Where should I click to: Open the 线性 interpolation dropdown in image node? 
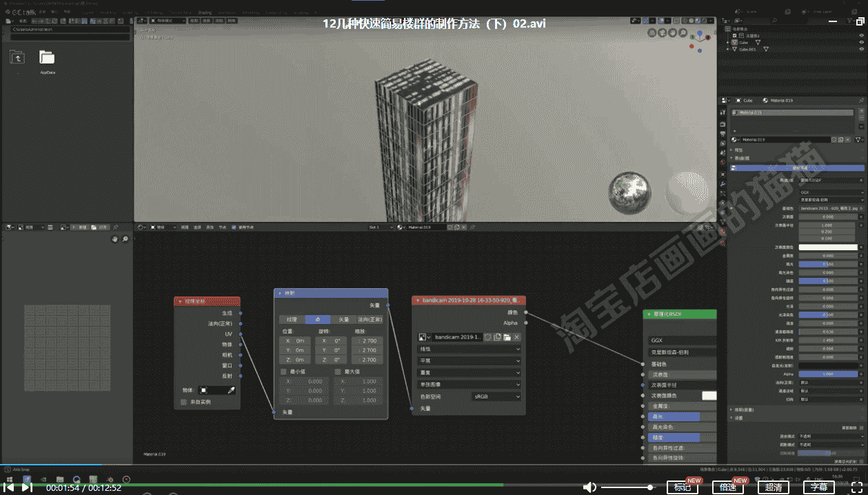[469, 349]
